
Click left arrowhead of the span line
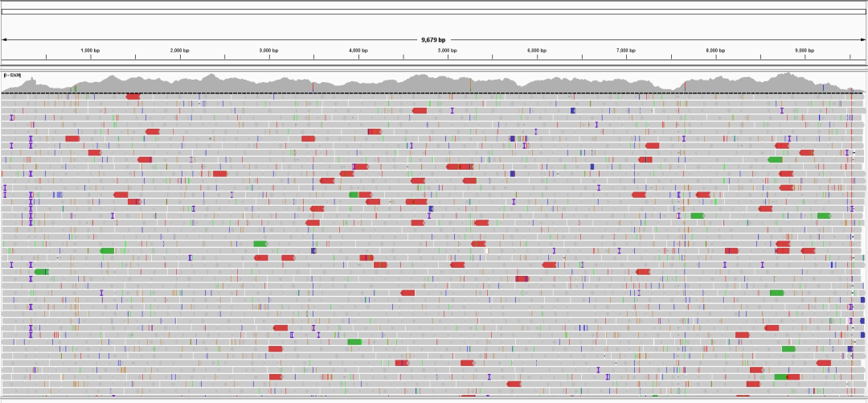[x=5, y=39]
